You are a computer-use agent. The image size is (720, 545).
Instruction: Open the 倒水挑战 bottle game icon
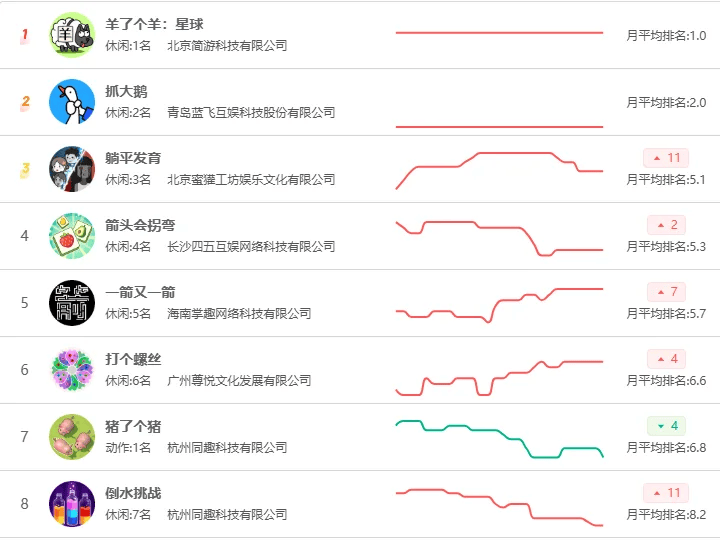click(x=72, y=504)
